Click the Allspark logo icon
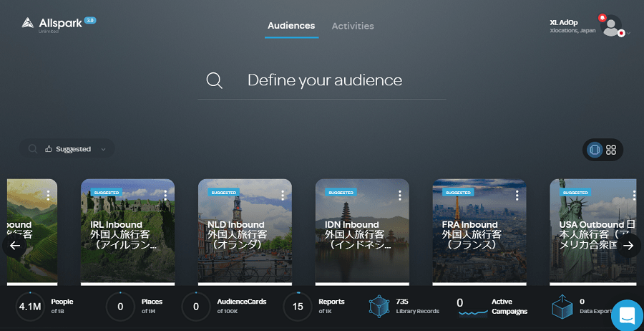The width and height of the screenshot is (644, 331). pos(27,24)
